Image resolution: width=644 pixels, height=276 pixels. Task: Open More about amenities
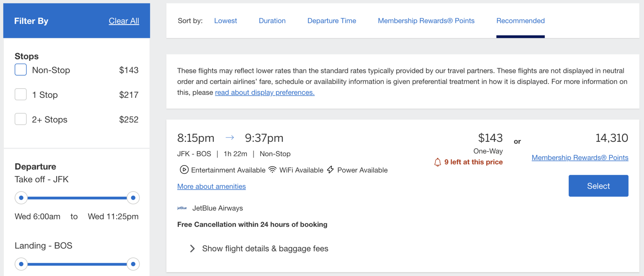211,186
